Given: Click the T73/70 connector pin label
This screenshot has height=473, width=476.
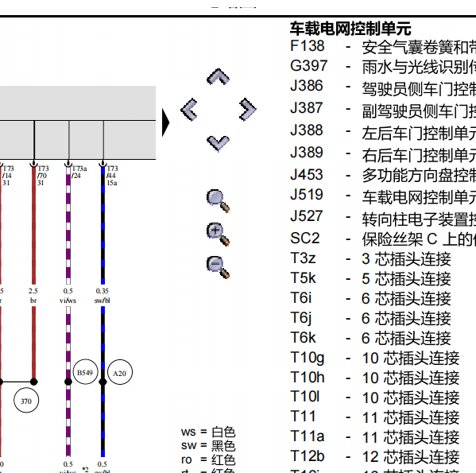Looking at the screenshot, I should coord(43,176).
